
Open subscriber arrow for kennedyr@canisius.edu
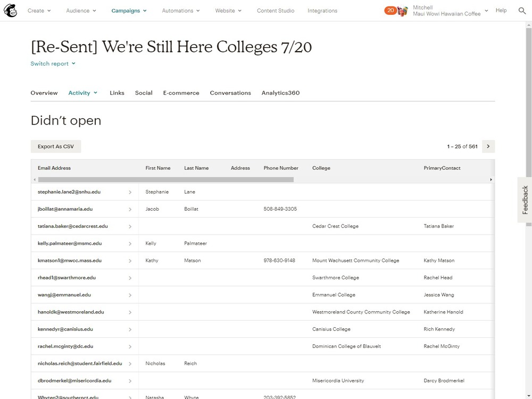[x=130, y=329]
